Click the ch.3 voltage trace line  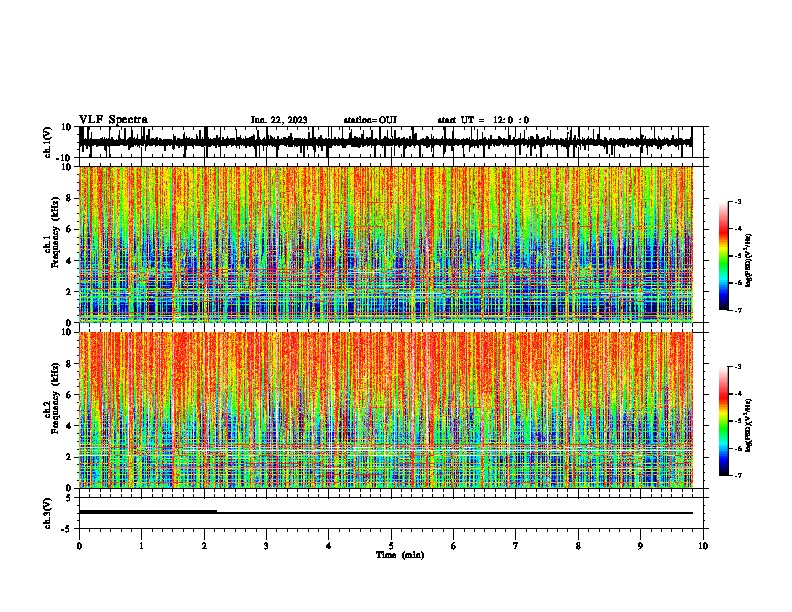pyautogui.click(x=385, y=513)
